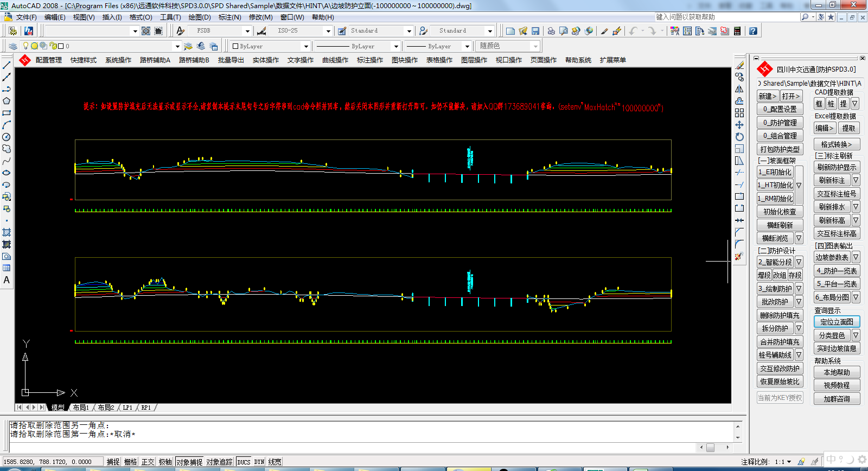
Task: Click the Match Properties brush icon
Action: pos(604,31)
